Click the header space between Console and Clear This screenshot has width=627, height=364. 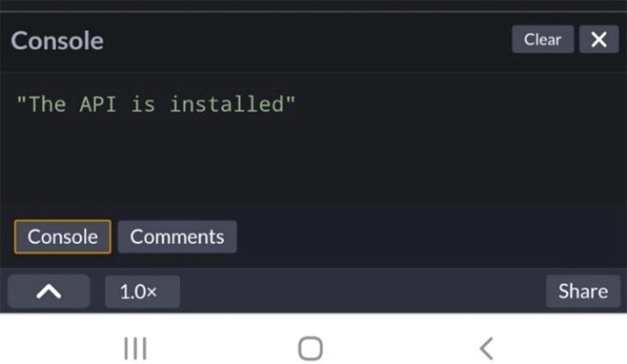tap(307, 41)
